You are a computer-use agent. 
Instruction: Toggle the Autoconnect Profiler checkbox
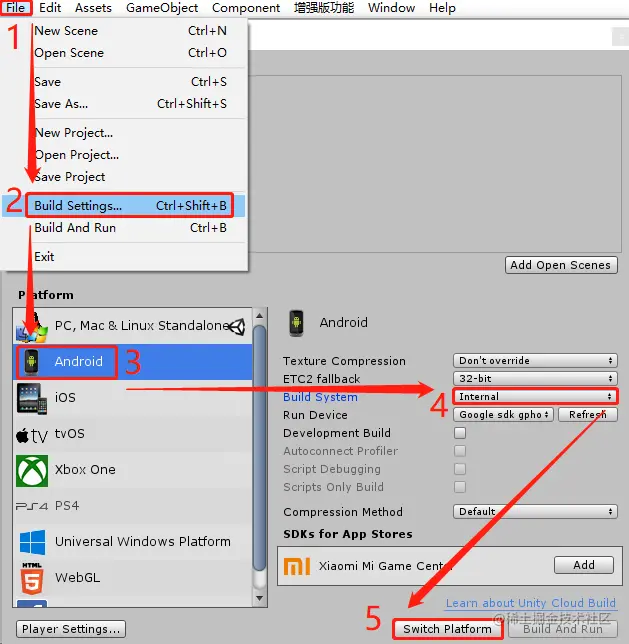coord(460,451)
